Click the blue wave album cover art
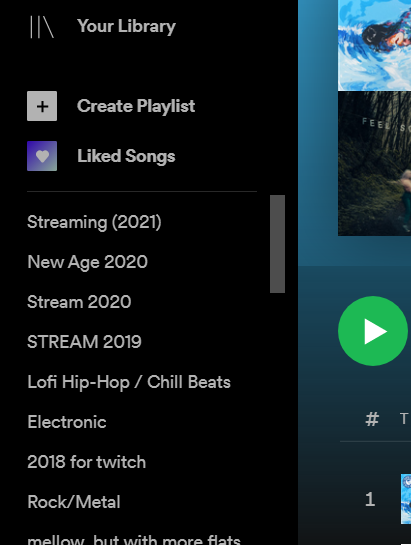The width and height of the screenshot is (411, 545). point(374,45)
